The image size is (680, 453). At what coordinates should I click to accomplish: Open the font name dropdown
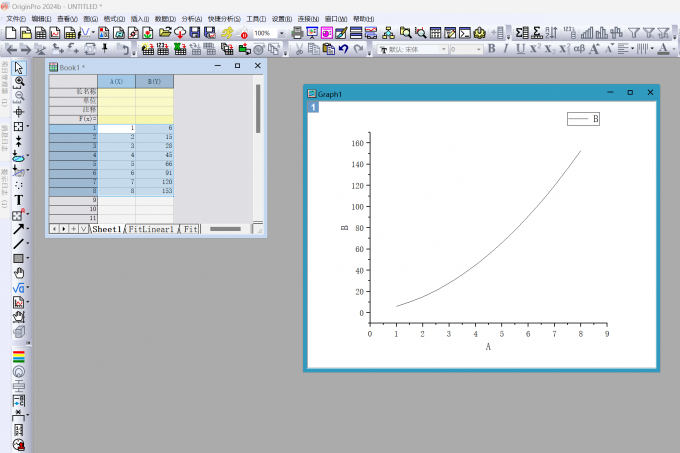pyautogui.click(x=444, y=49)
